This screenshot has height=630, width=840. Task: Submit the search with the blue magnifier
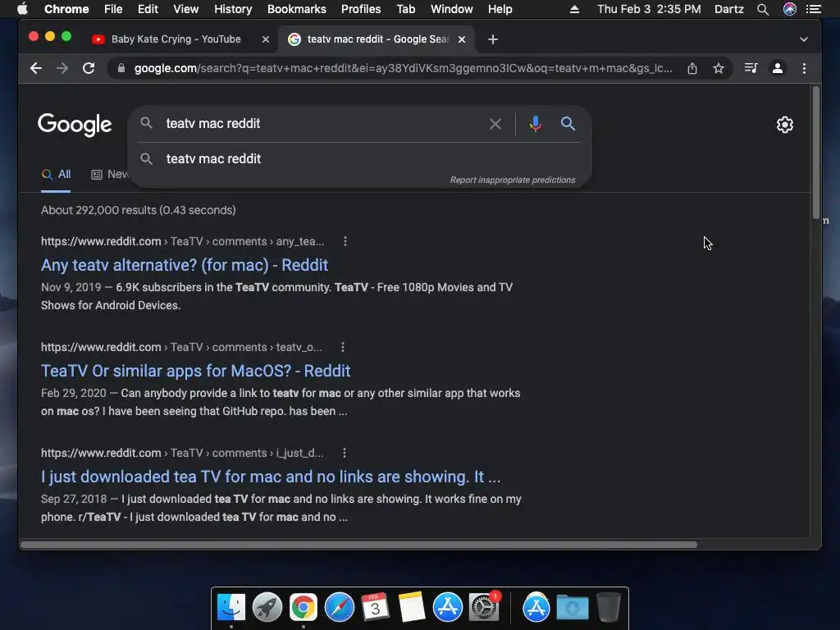(x=568, y=124)
